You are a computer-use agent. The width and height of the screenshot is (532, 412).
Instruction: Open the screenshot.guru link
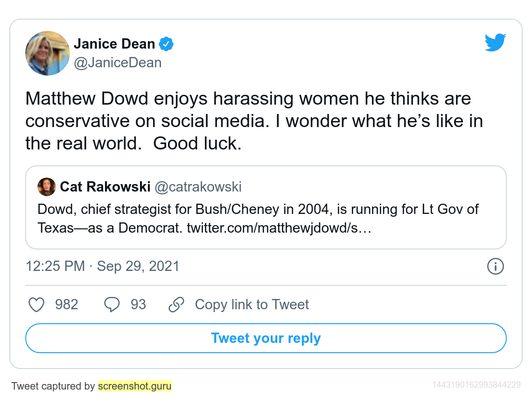pyautogui.click(x=135, y=386)
